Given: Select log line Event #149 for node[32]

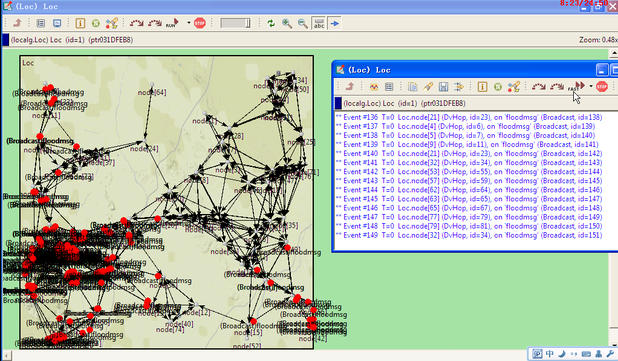Looking at the screenshot, I should [469, 235].
